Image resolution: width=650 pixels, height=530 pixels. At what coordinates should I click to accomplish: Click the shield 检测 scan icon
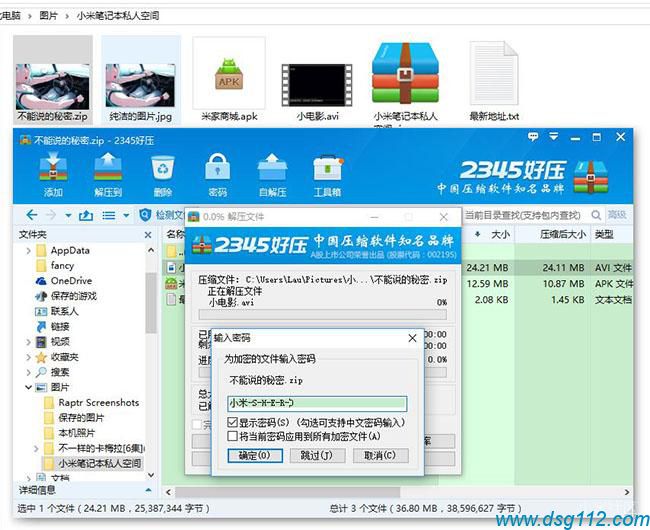tap(145, 215)
